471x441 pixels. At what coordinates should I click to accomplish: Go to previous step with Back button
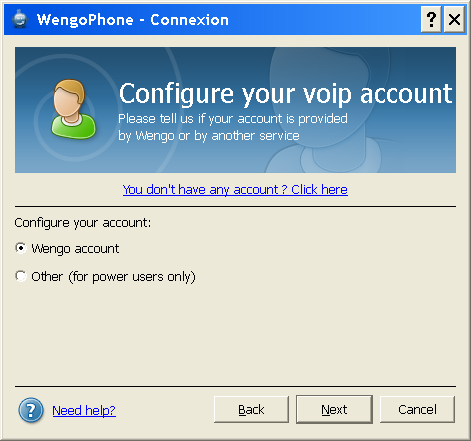coord(251,409)
